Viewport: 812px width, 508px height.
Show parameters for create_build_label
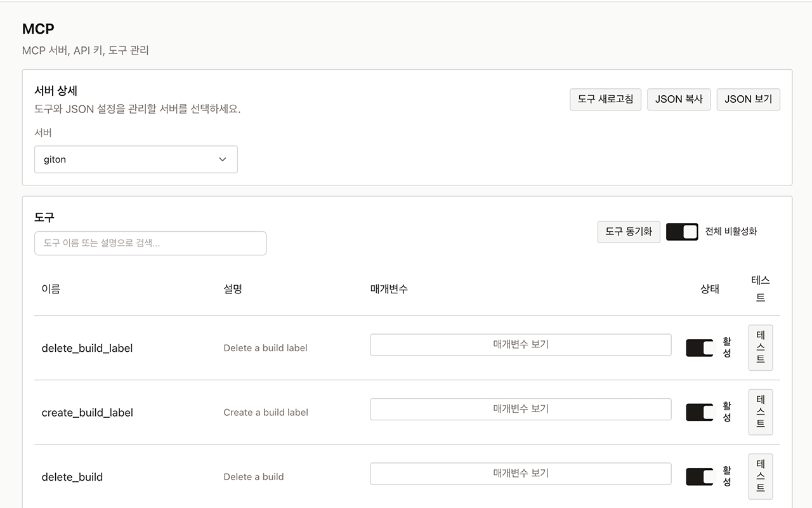521,409
